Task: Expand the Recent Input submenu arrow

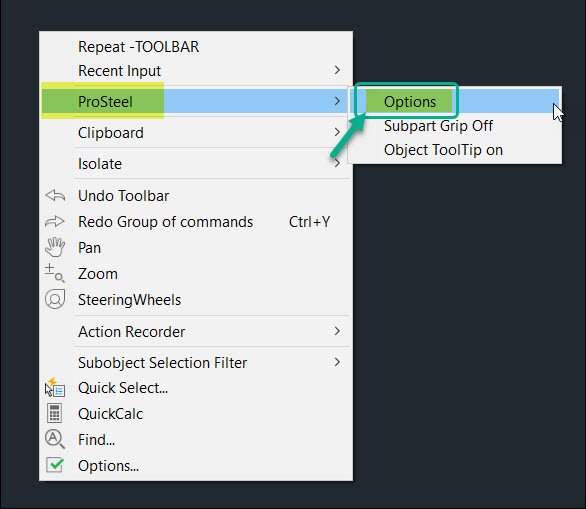Action: click(x=337, y=70)
